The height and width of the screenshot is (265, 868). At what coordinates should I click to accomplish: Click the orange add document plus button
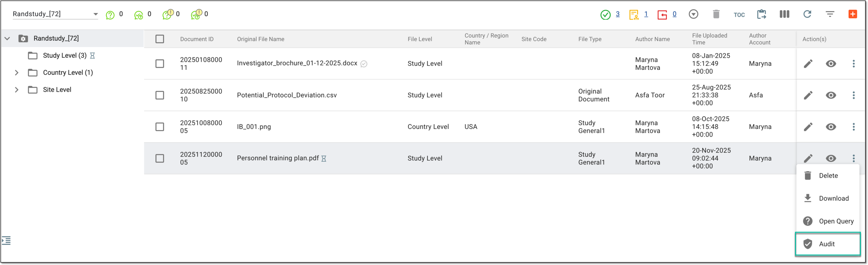[x=853, y=14]
